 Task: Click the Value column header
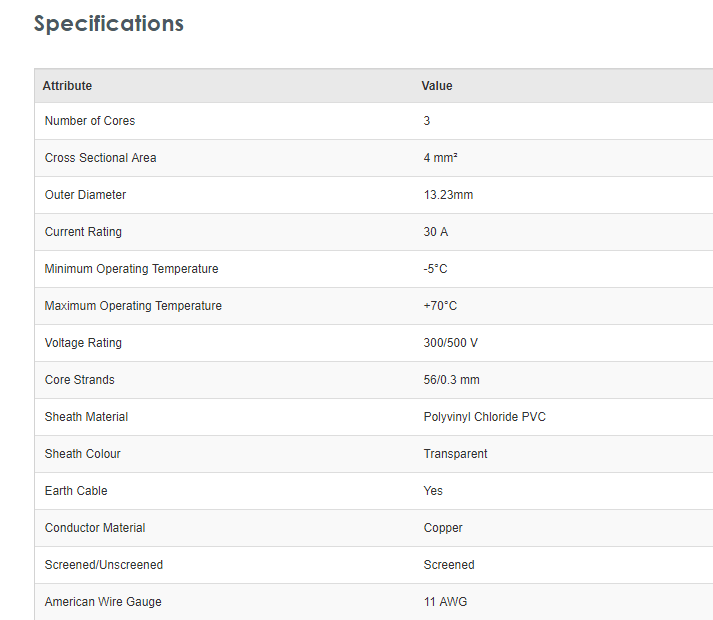pyautogui.click(x=437, y=86)
